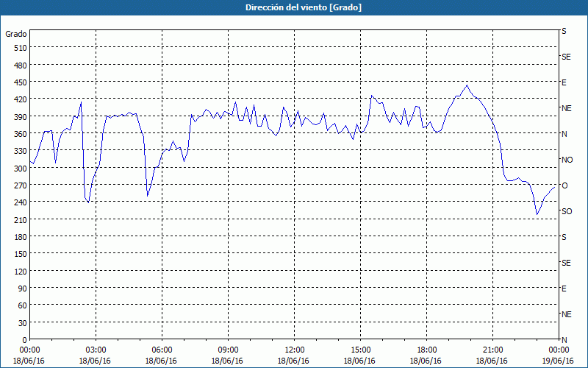Click the 300 y-axis value
Viewport: 588px width, 368px height.
pos(21,169)
